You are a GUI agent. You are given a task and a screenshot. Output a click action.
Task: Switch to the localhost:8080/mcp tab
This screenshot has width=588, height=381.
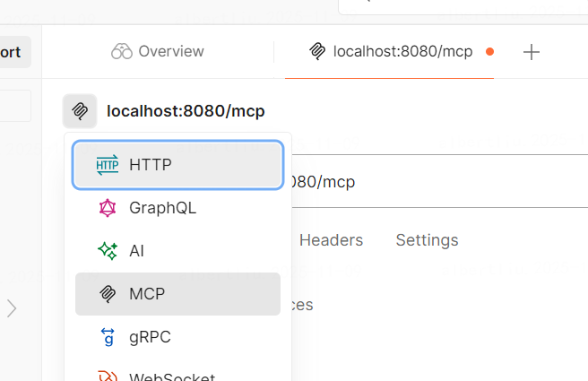pos(389,51)
